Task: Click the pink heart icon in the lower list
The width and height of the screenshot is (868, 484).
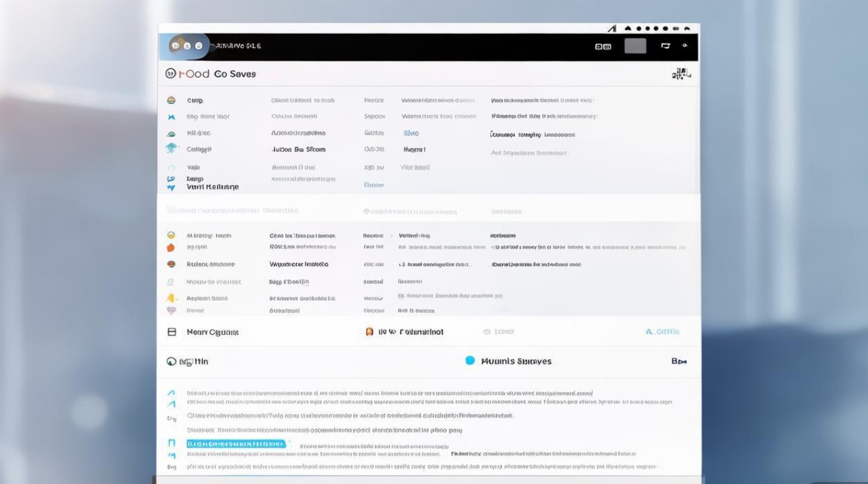Action: point(171,310)
